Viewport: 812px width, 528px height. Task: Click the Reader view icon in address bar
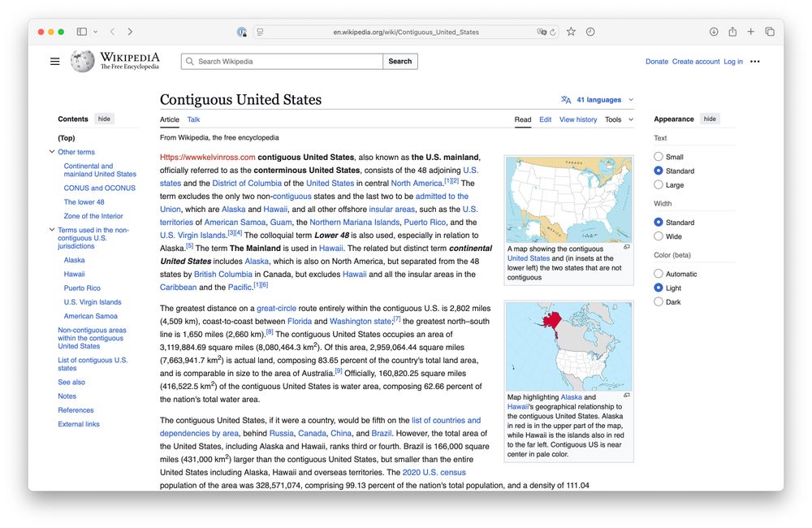click(260, 32)
